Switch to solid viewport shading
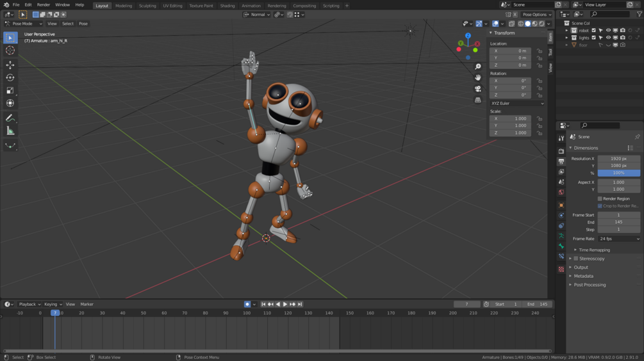644x361 pixels. click(528, 24)
